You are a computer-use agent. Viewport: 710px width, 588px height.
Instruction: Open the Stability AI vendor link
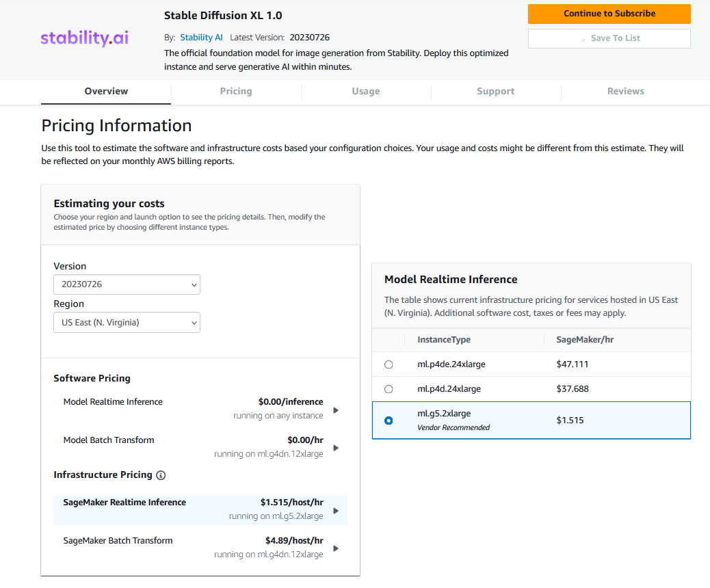pyautogui.click(x=202, y=38)
